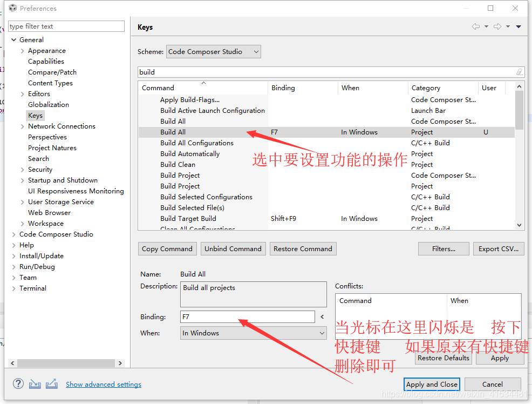Select Project Natures in the tree
The width and height of the screenshot is (532, 404).
coord(52,148)
